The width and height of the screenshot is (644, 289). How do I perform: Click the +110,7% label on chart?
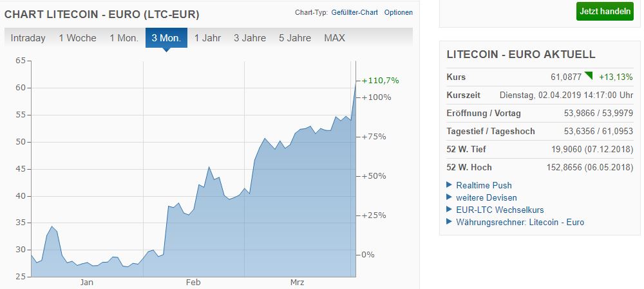pos(381,81)
